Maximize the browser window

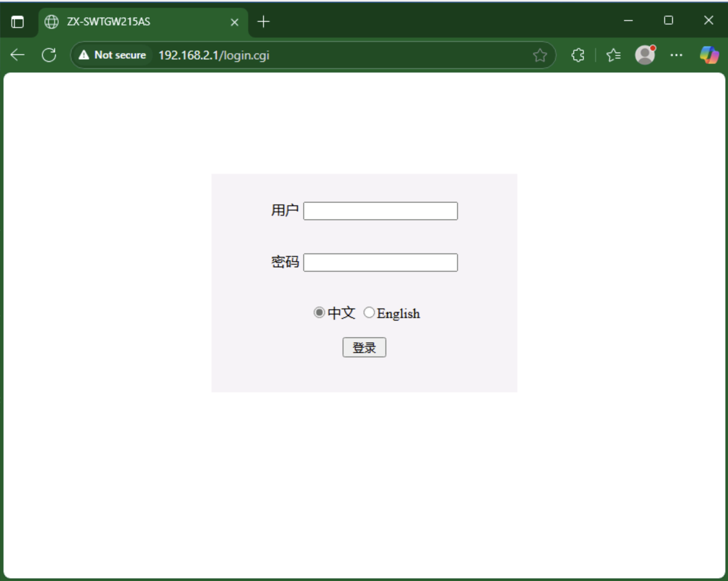(x=668, y=21)
